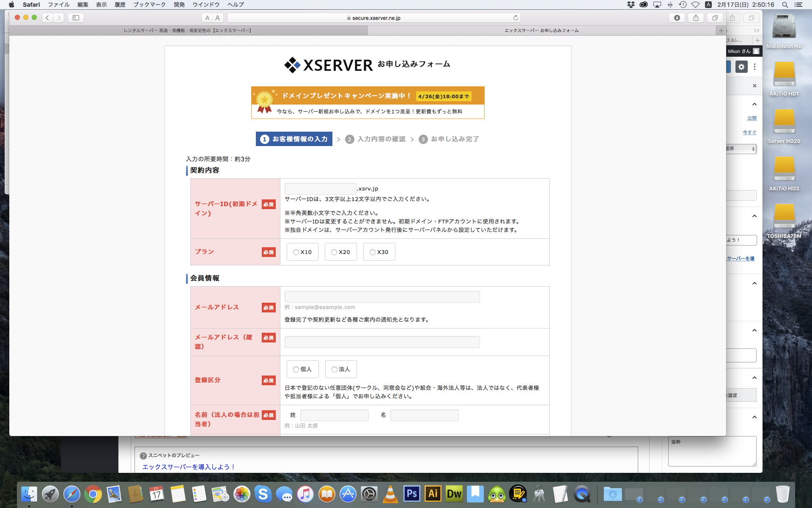812x508 pixels.
Task: Click the larger text size A button
Action: pos(217,18)
